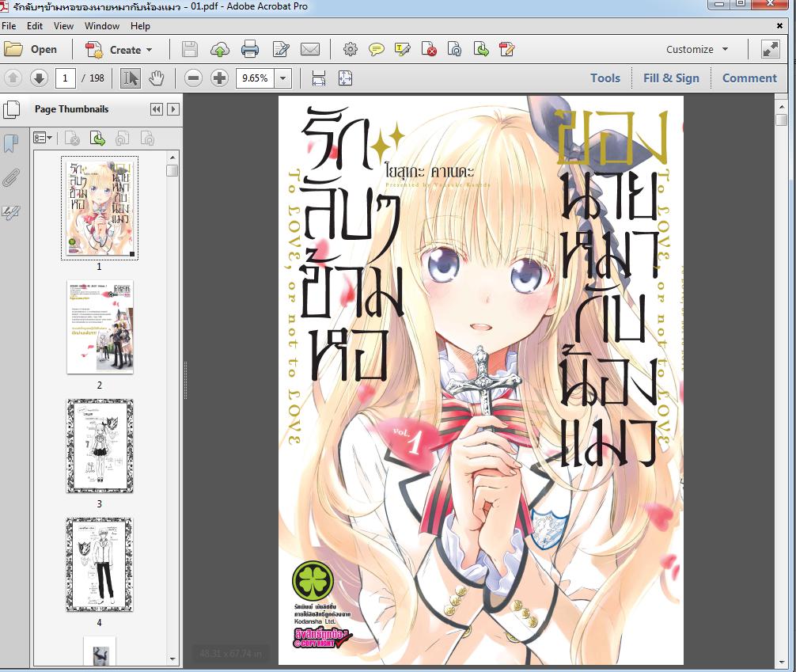
Task: Click the document vertical scrollbar thumb
Action: pyautogui.click(x=781, y=120)
